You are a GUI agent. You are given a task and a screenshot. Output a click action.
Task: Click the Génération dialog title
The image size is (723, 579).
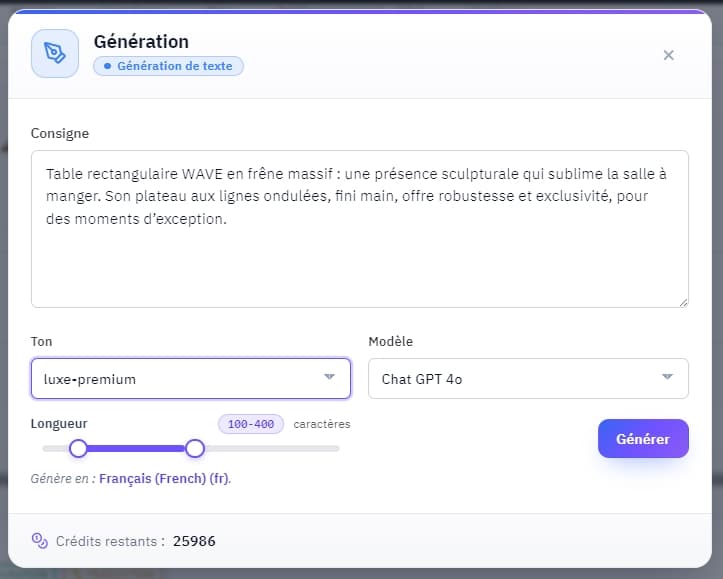click(x=141, y=42)
